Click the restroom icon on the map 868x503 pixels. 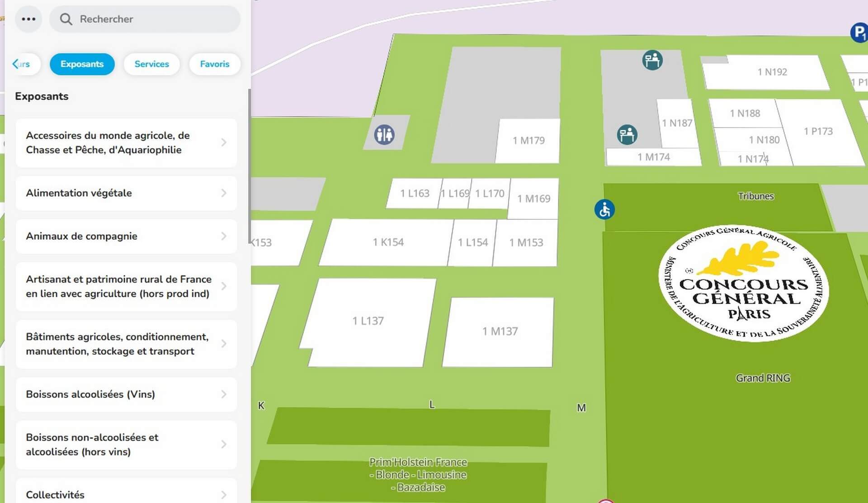(x=384, y=135)
